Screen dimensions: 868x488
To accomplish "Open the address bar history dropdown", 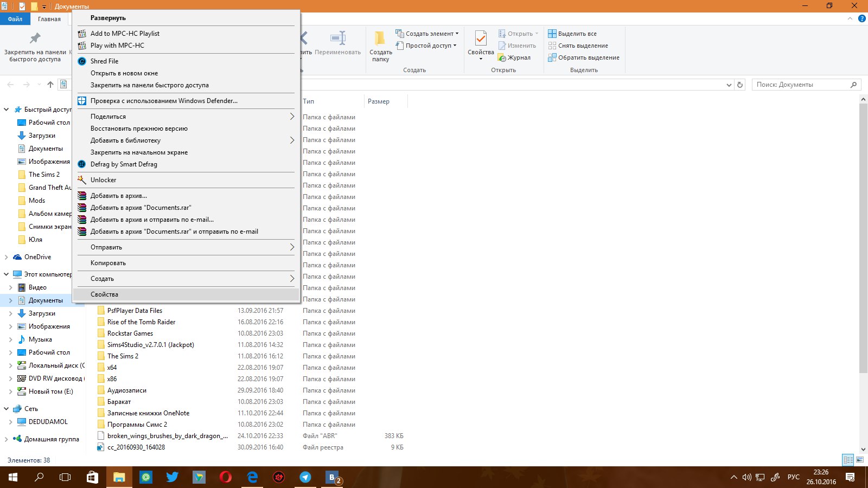I will [x=729, y=85].
